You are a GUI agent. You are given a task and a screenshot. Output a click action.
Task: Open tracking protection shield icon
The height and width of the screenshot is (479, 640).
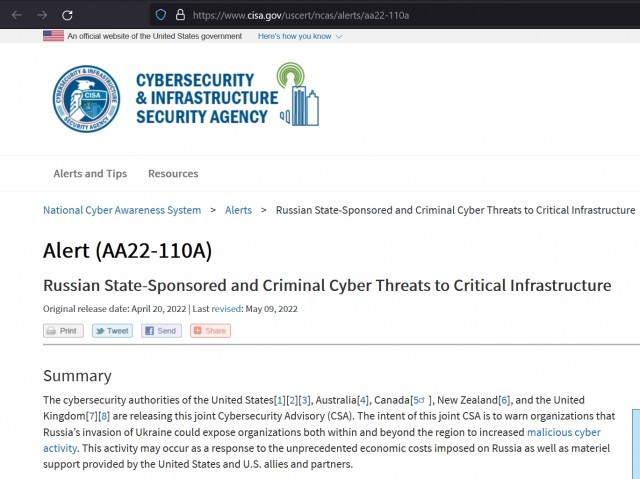point(161,15)
